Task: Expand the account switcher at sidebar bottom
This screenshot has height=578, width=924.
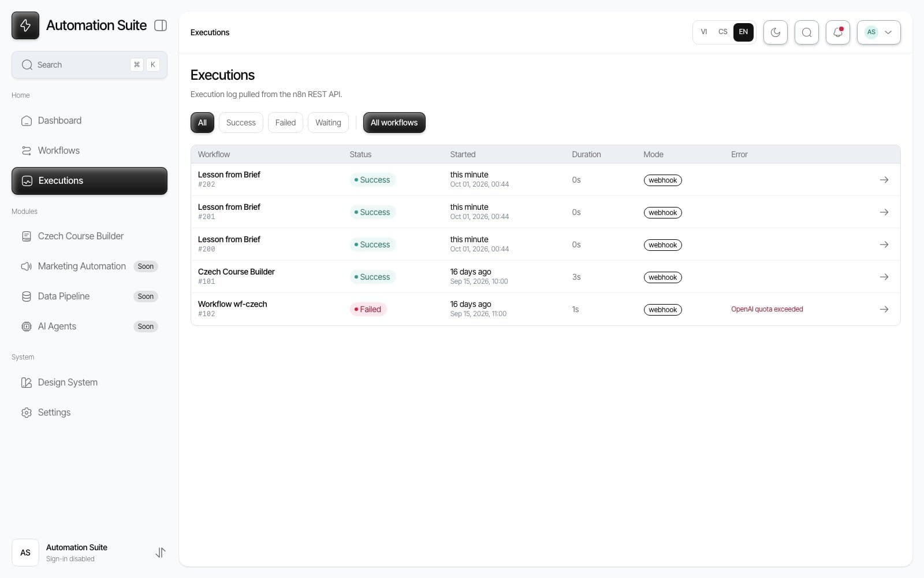Action: (x=161, y=553)
